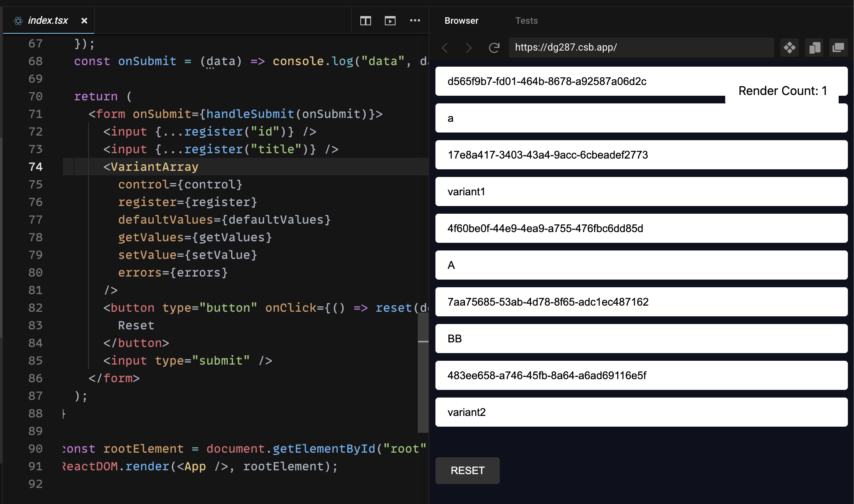The height and width of the screenshot is (504, 854).
Task: Click the browser forward navigation arrow
Action: [x=468, y=47]
